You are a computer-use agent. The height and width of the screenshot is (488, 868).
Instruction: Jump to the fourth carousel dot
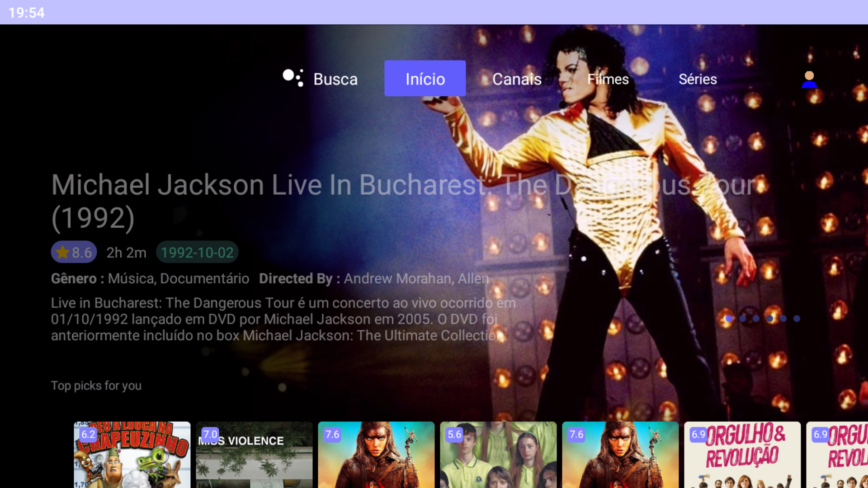[769, 319]
